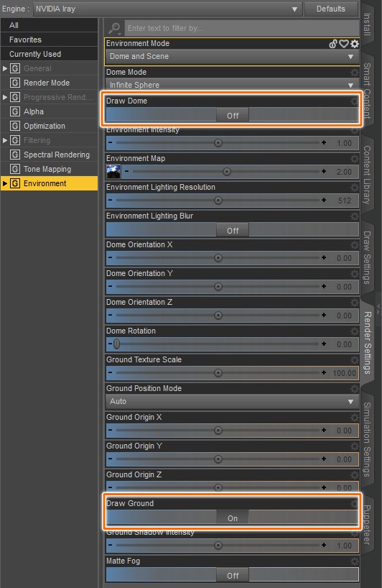Open Ground Position Mode Auto dropdown
Screen dimensions: 382x588
click(232, 401)
